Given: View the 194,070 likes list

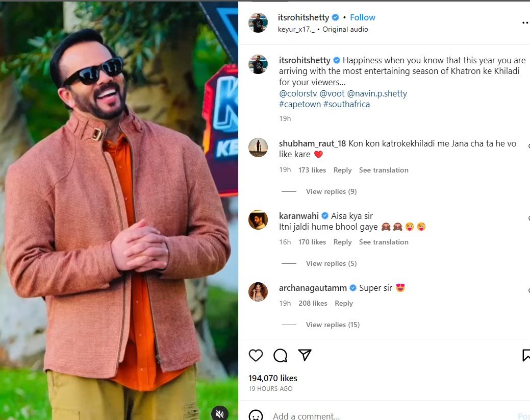Looking at the screenshot, I should 272,378.
